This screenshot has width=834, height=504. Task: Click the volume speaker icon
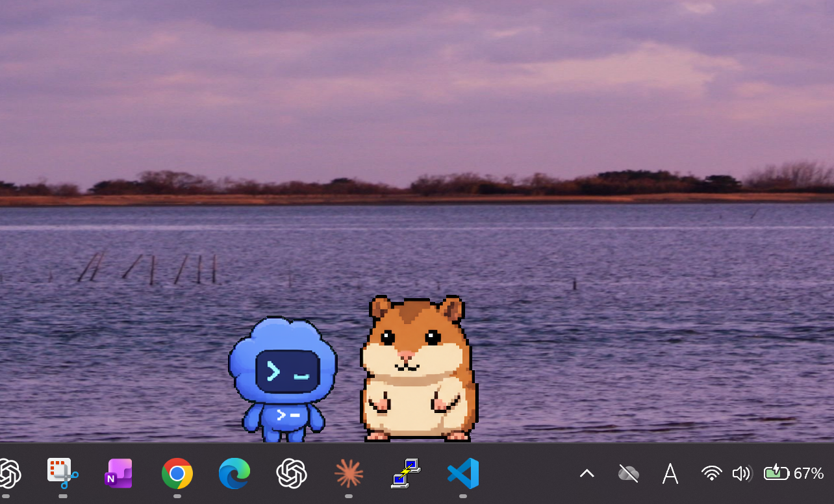741,474
